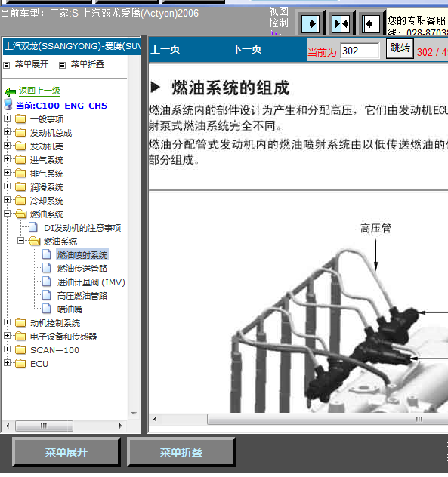Expand the 发动机壳 tree node
The height and width of the screenshot is (477, 448).
point(8,146)
